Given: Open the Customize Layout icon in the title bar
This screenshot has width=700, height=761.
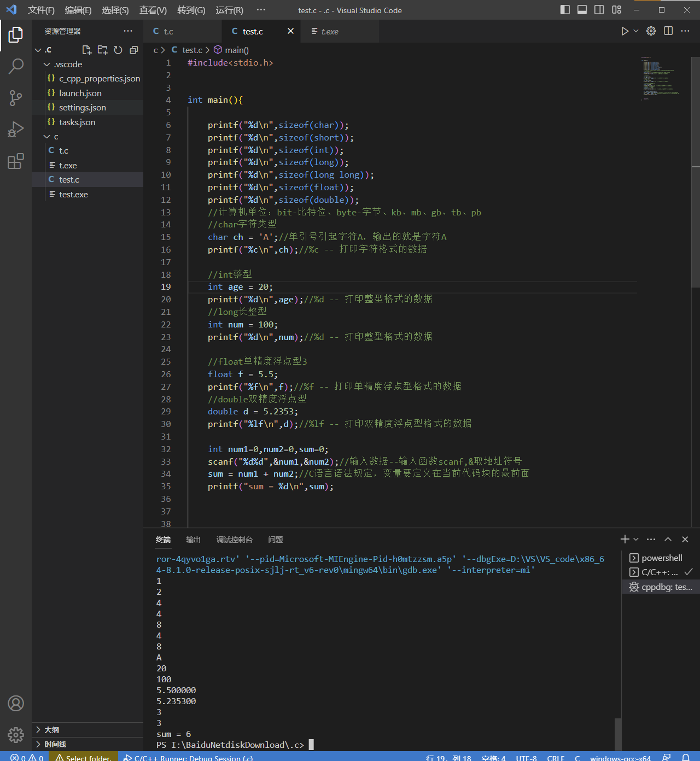Looking at the screenshot, I should (x=616, y=10).
